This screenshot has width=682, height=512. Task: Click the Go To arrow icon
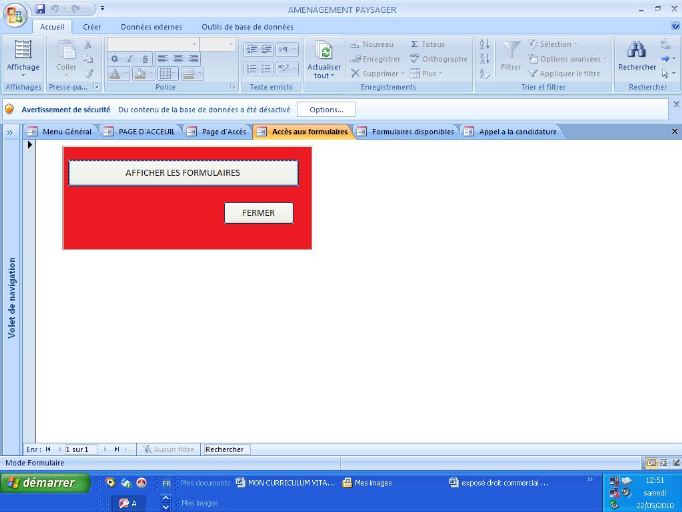pos(665,59)
